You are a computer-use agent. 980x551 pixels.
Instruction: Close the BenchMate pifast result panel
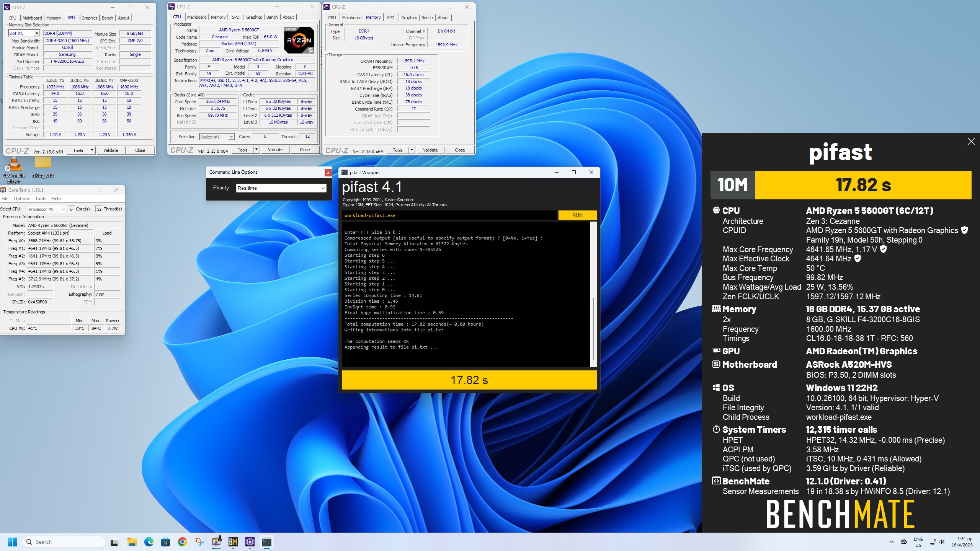pos(971,142)
